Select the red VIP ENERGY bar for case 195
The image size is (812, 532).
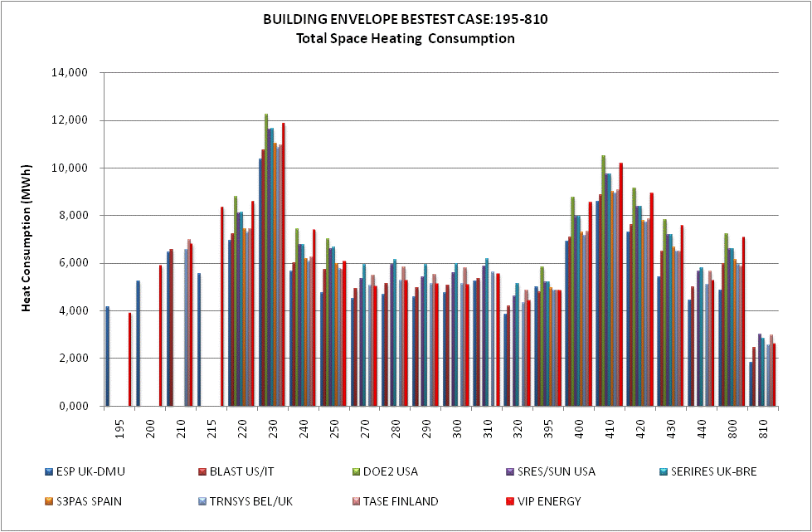[130, 359]
